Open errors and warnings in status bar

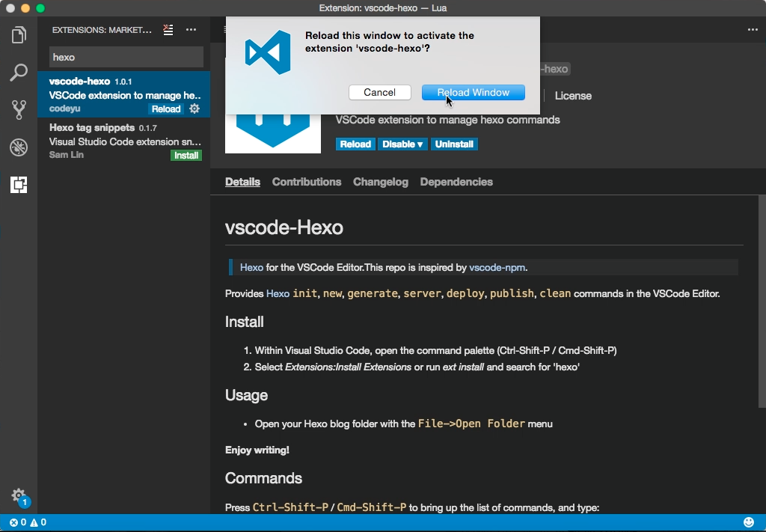pyautogui.click(x=28, y=522)
